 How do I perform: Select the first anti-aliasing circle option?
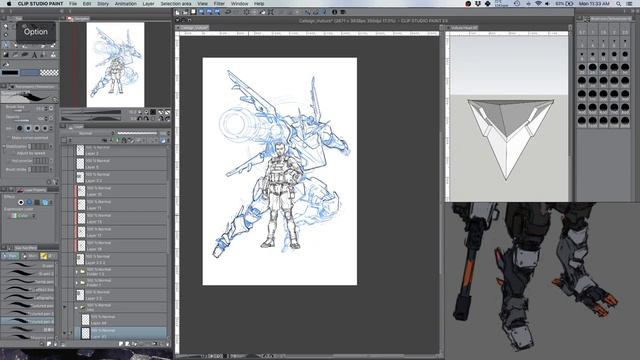(x=20, y=128)
